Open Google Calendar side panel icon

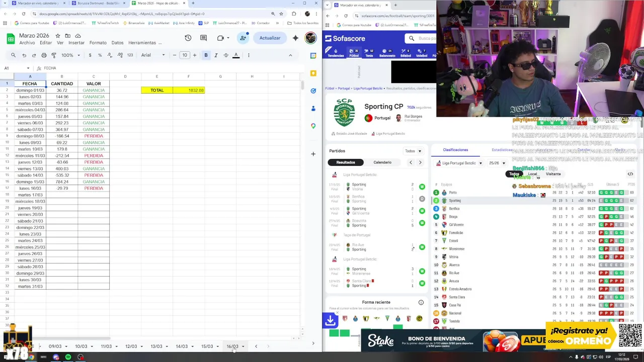pos(313,56)
